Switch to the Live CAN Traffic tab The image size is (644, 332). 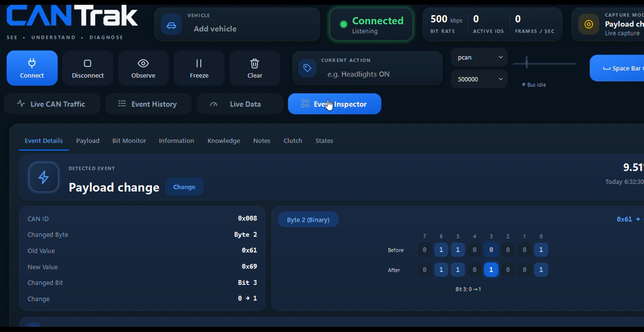pos(52,104)
